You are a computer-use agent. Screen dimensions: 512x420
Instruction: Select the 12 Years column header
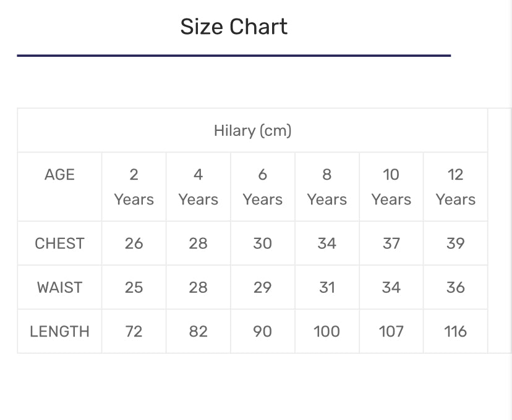455,187
